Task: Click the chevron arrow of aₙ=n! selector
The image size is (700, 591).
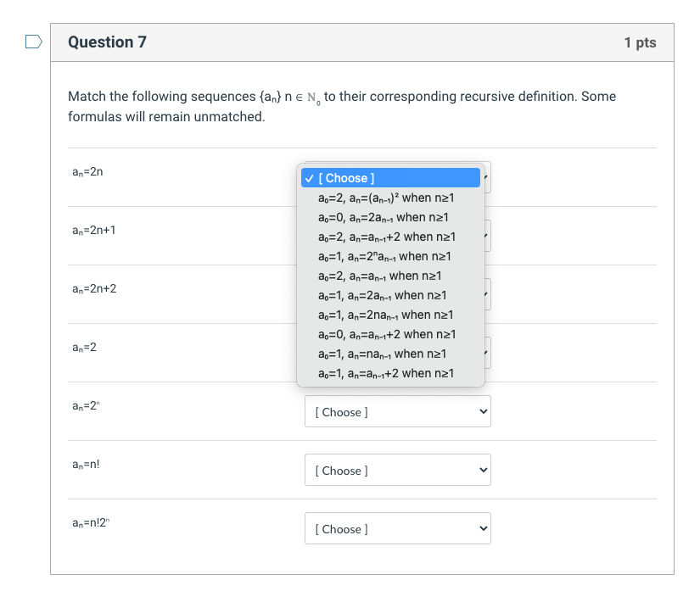Action: [x=483, y=470]
